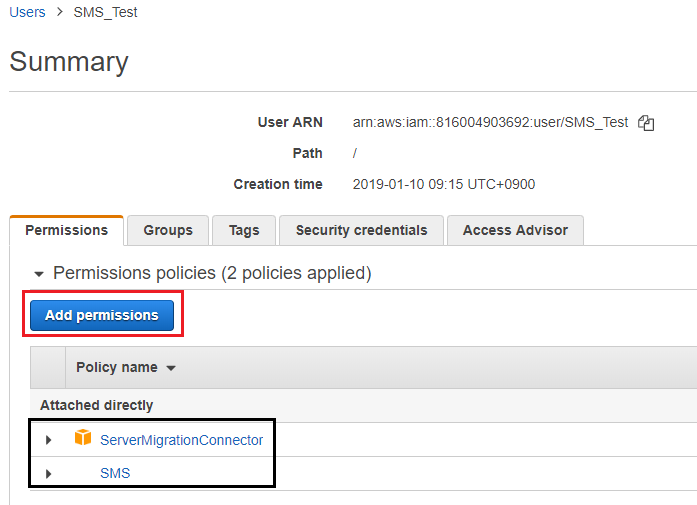Open the Security credentials tab

(x=361, y=230)
